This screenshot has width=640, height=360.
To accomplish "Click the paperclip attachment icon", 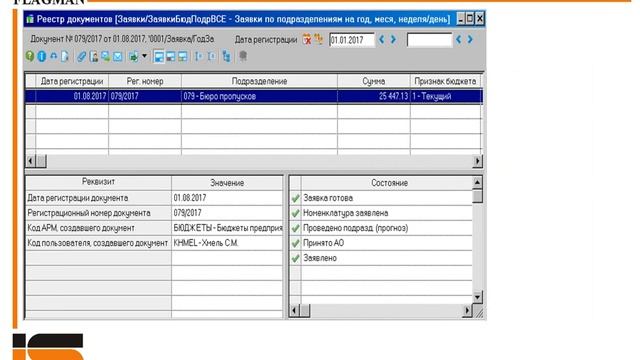I will (82, 56).
